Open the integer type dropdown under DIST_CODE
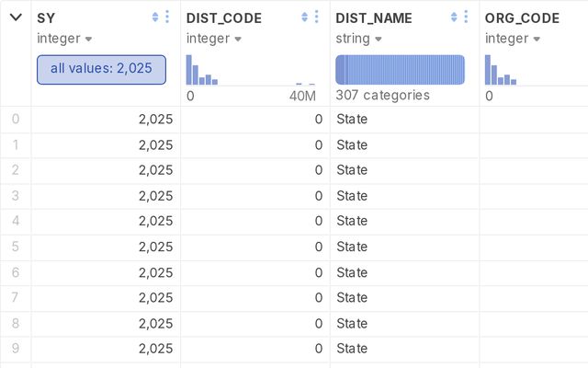Screen dimensions: 588x368 point(214,39)
